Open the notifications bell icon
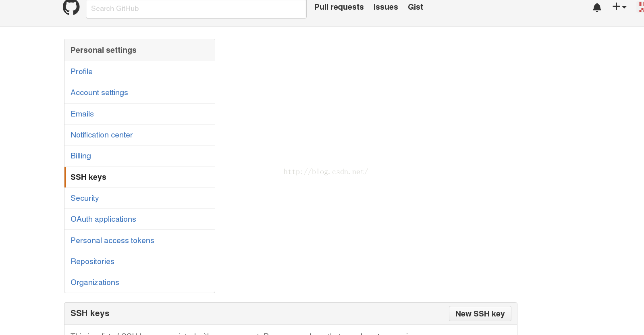 point(597,7)
